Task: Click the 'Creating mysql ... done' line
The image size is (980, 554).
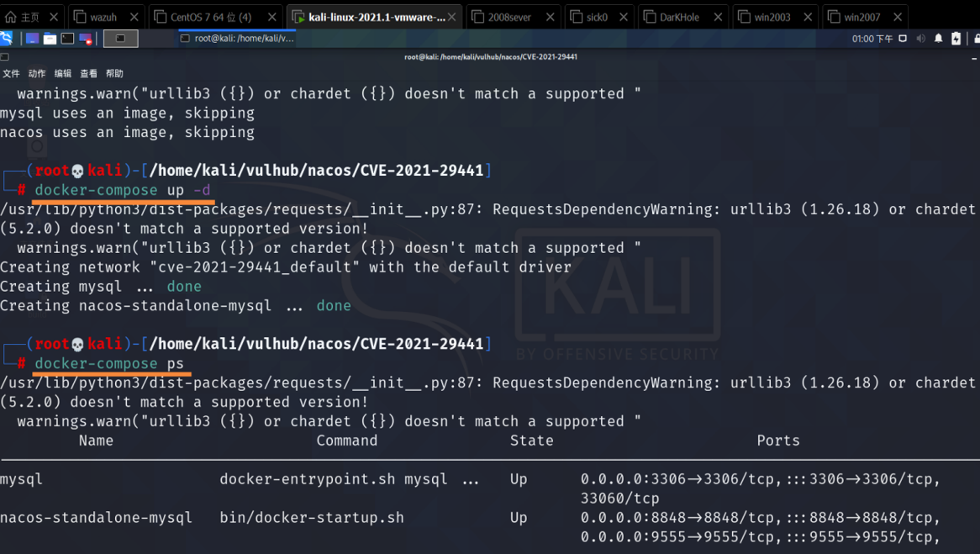Action: point(101,287)
